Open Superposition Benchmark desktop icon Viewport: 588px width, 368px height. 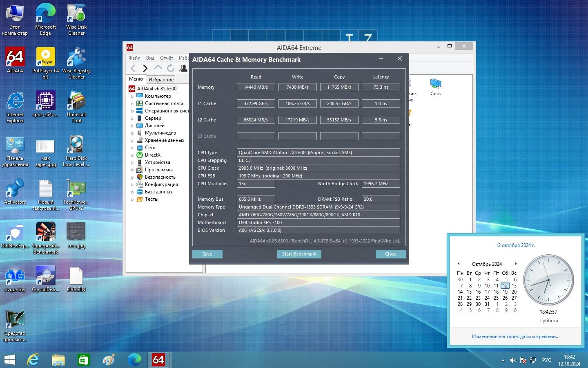[45, 238]
